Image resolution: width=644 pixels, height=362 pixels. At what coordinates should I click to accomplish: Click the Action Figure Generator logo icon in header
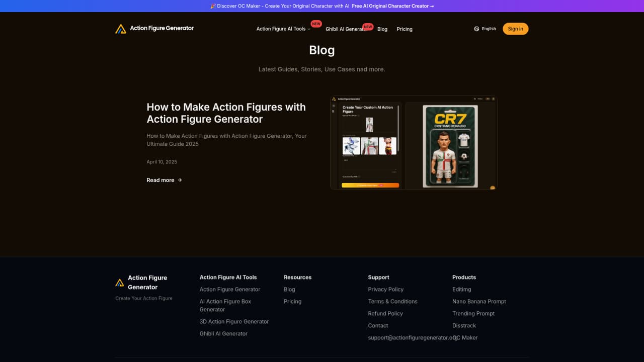coord(121,29)
